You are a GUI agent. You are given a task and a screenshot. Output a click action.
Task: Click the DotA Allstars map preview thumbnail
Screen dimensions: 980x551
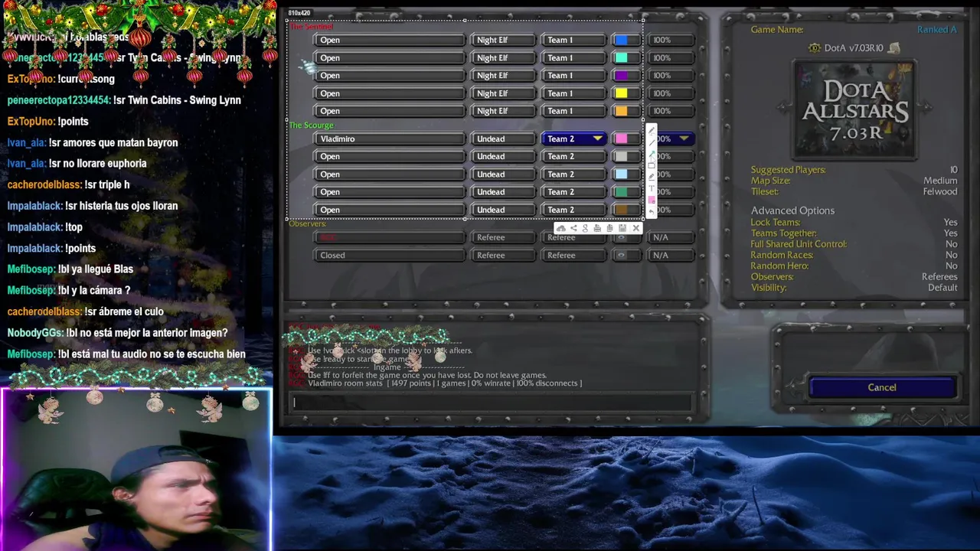tap(854, 110)
